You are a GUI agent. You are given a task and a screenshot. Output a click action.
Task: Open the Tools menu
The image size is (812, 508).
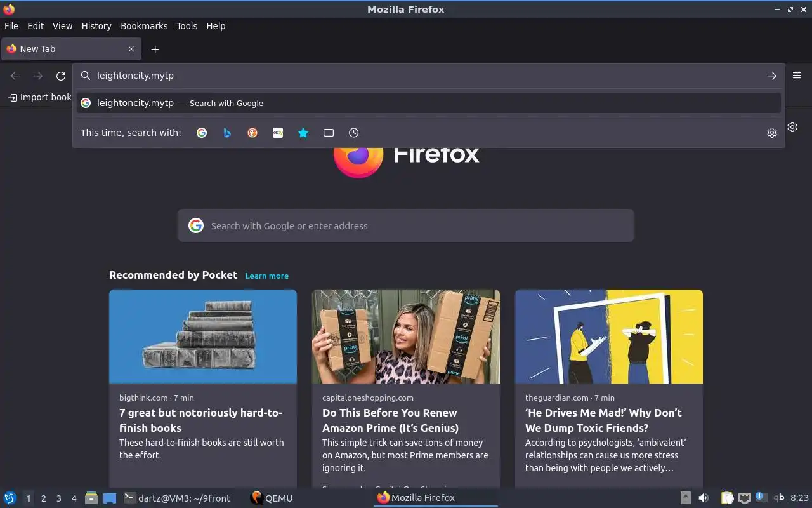[x=187, y=26]
